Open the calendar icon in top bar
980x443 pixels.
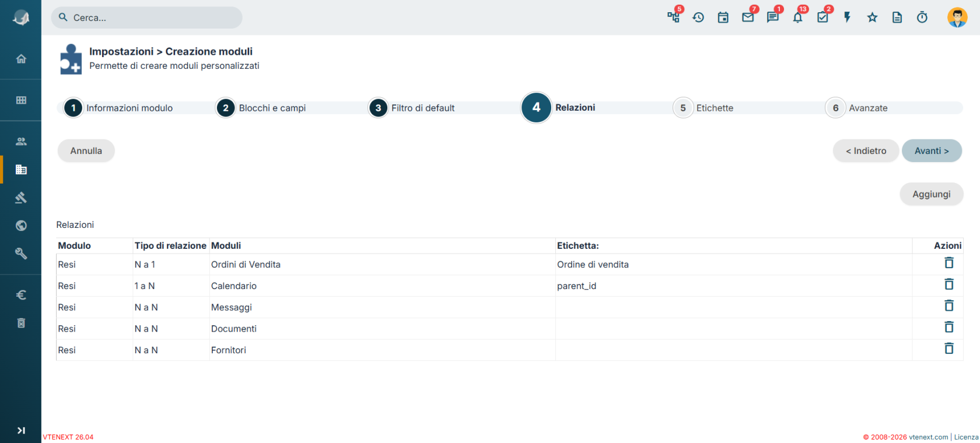coord(723,17)
